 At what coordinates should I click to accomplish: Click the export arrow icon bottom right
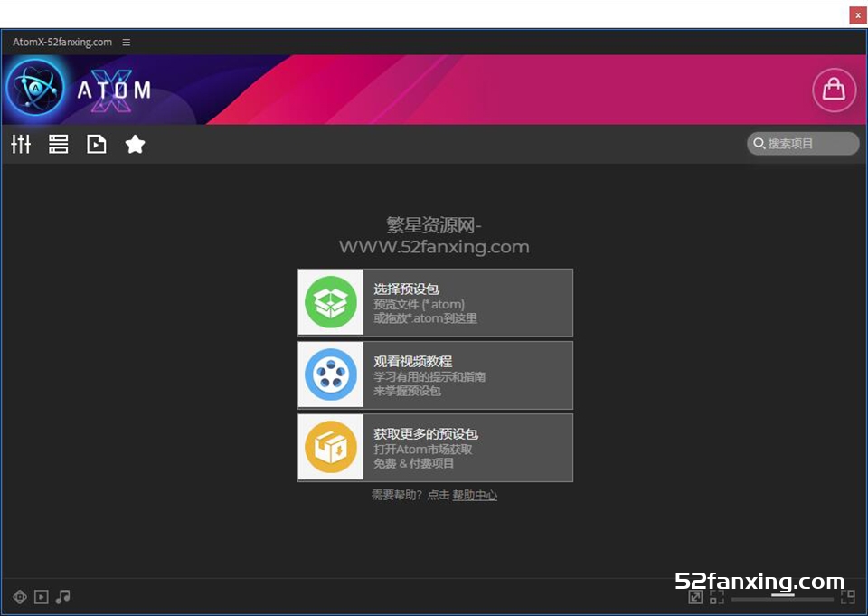point(695,597)
